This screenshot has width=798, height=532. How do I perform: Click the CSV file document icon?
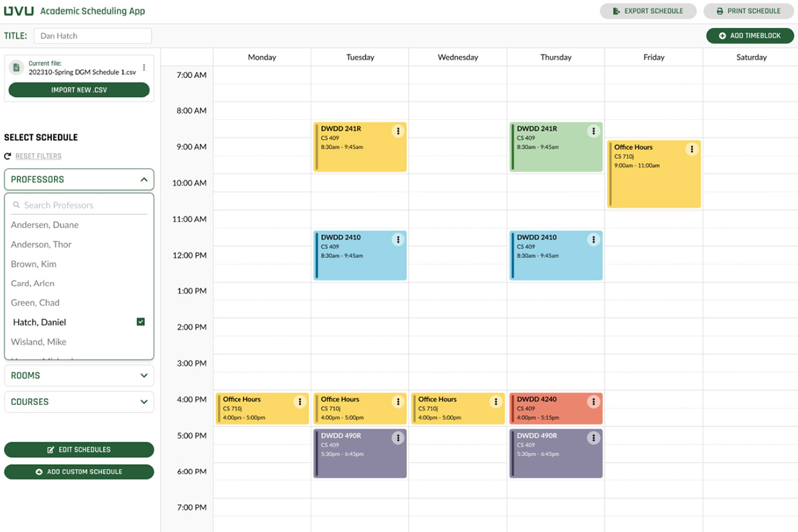(17, 68)
